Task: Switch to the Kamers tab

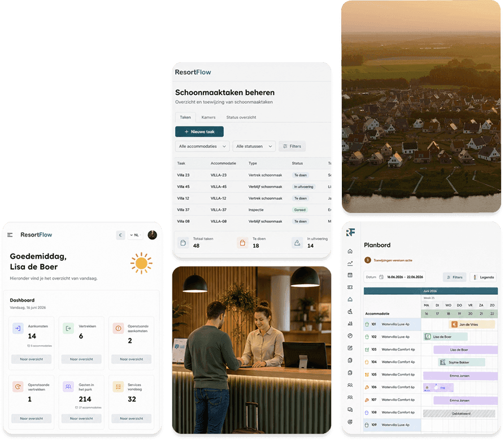Action: [x=208, y=117]
